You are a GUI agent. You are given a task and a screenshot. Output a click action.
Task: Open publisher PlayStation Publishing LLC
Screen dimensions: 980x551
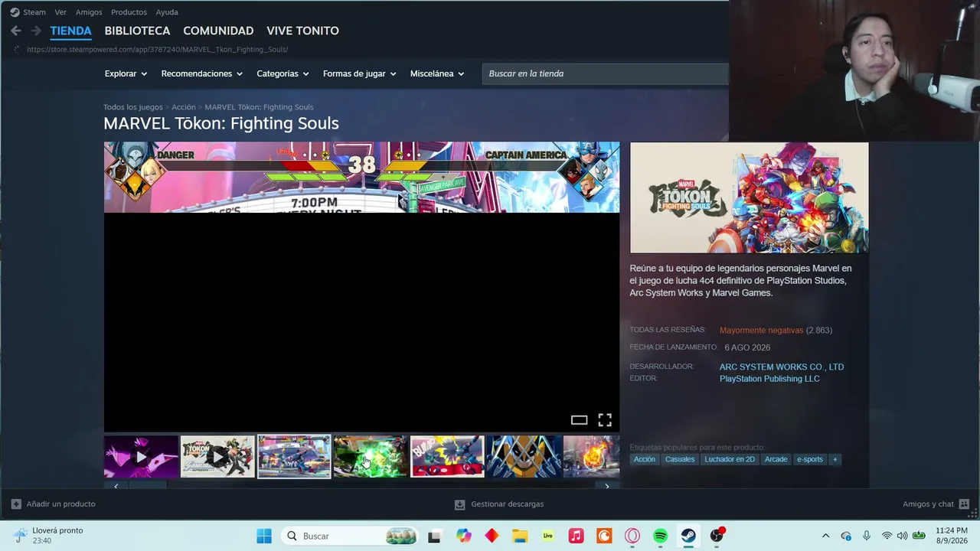click(x=769, y=379)
